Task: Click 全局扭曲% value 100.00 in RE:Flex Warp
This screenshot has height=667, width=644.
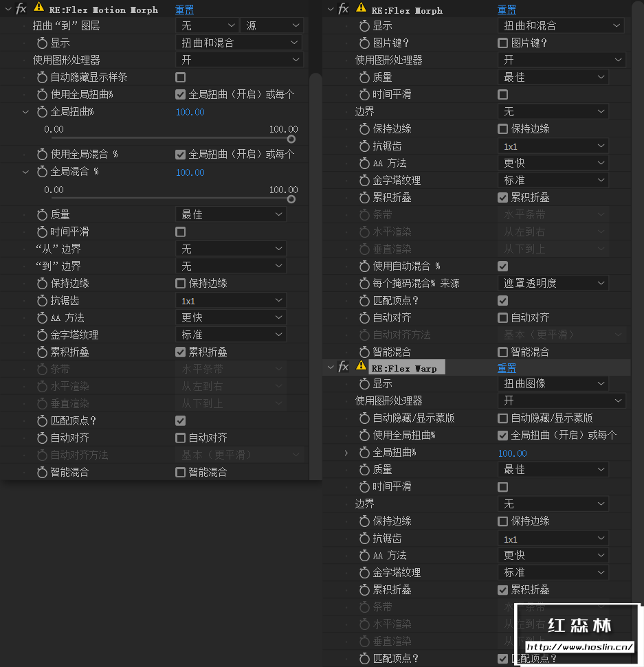Action: 513,453
